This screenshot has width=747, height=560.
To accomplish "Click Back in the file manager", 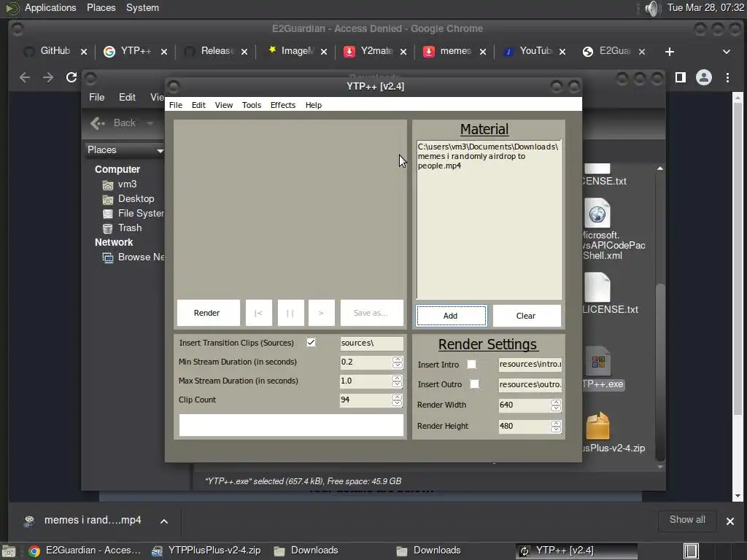I will click(115, 123).
